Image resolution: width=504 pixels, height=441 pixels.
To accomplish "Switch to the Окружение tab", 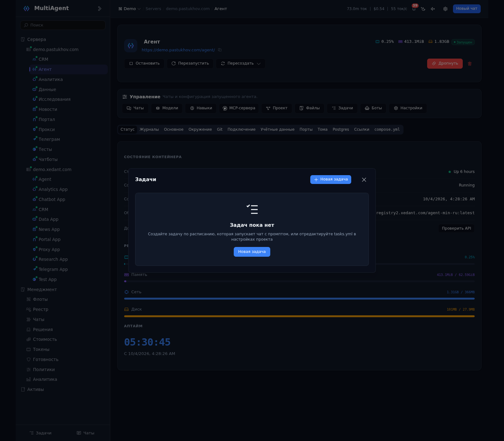I will click(x=200, y=129).
